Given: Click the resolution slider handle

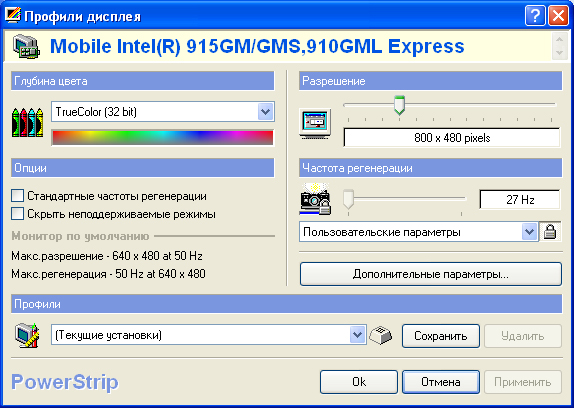Looking at the screenshot, I should [399, 105].
